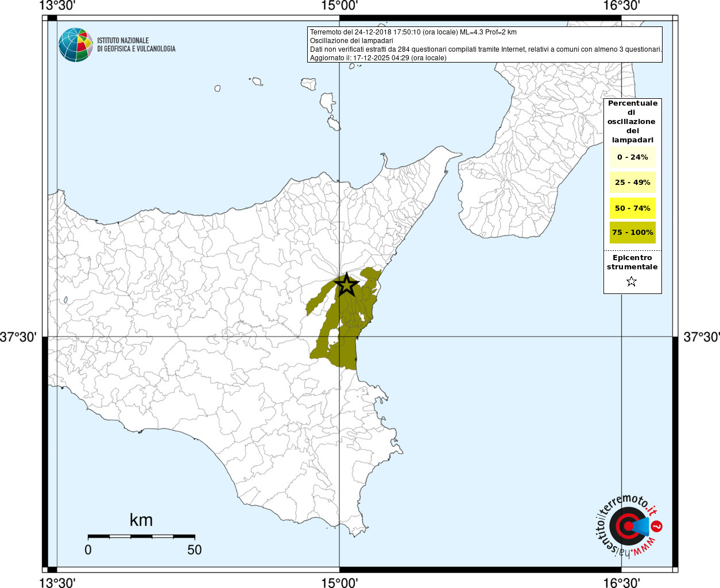Click the 0 - 24% legend swatch
This screenshot has height=588, width=720.
tap(633, 157)
